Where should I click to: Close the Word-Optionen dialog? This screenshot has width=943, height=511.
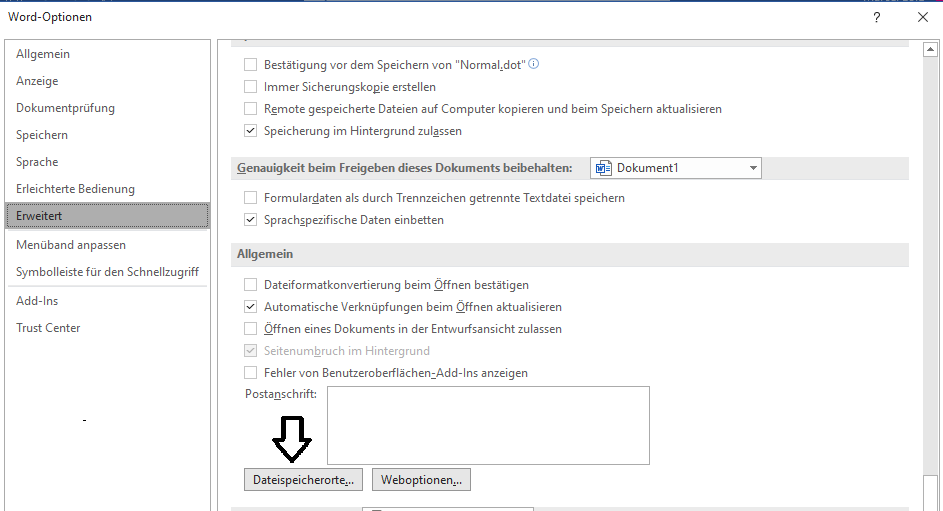(923, 17)
